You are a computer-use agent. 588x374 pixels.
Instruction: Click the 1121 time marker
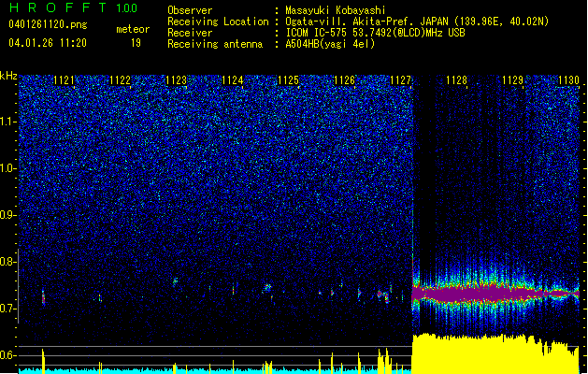(65, 80)
